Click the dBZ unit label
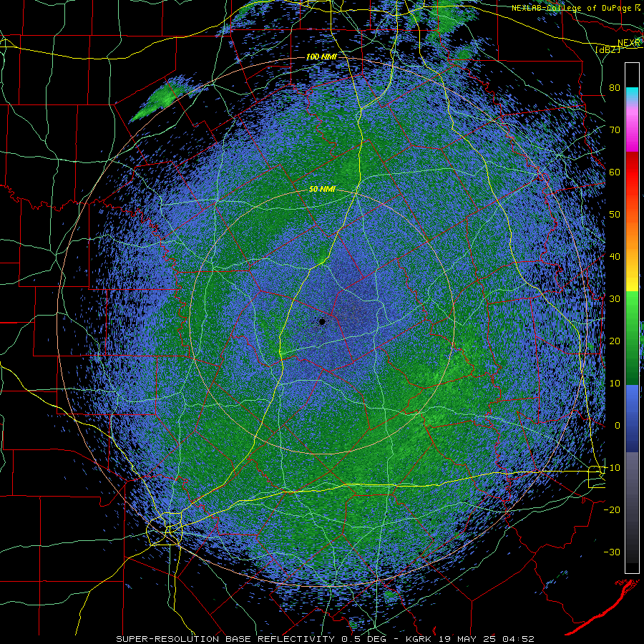Screen dimensions: 644x644 point(608,49)
